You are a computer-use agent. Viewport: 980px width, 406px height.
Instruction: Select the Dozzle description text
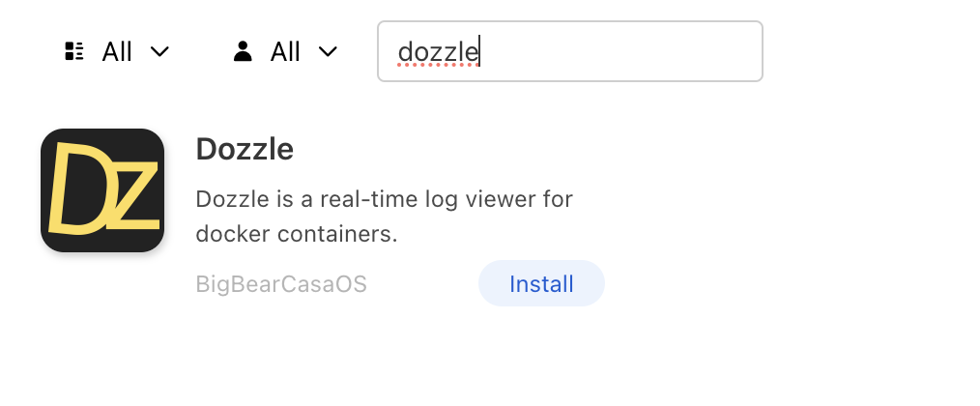385,217
